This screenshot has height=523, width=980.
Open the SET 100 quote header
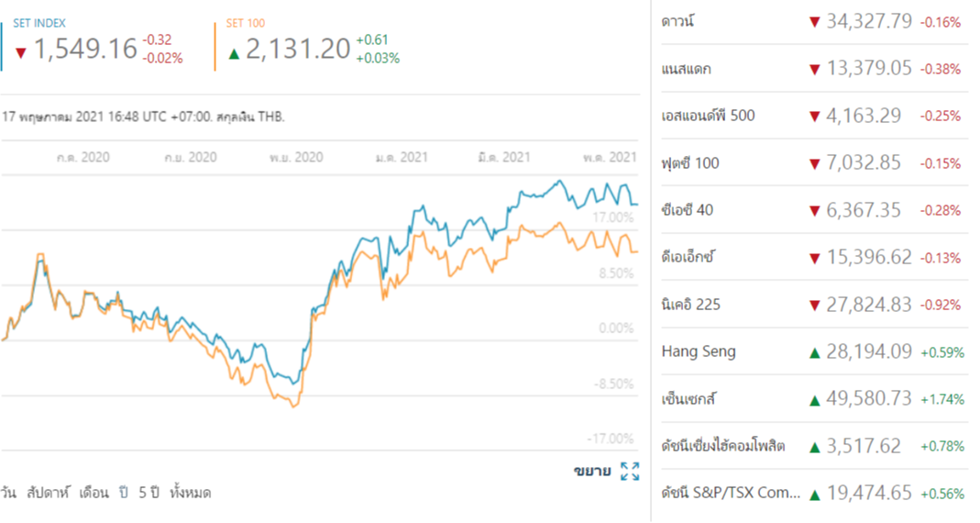tap(244, 22)
